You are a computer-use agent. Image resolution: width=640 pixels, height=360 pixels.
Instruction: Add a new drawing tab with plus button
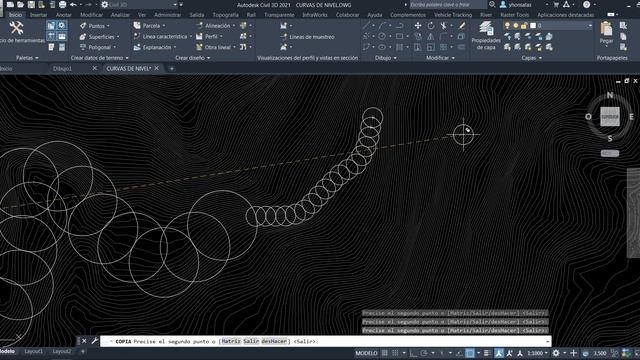171,69
